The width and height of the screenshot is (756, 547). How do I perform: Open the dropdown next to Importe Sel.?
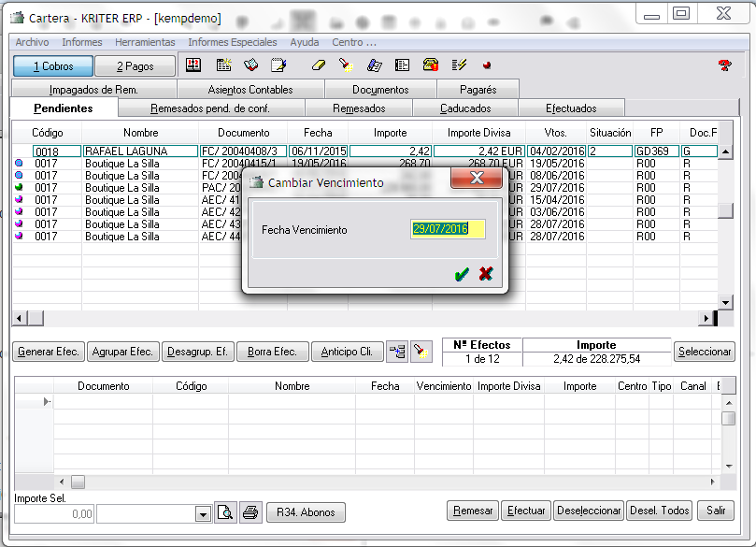203,514
